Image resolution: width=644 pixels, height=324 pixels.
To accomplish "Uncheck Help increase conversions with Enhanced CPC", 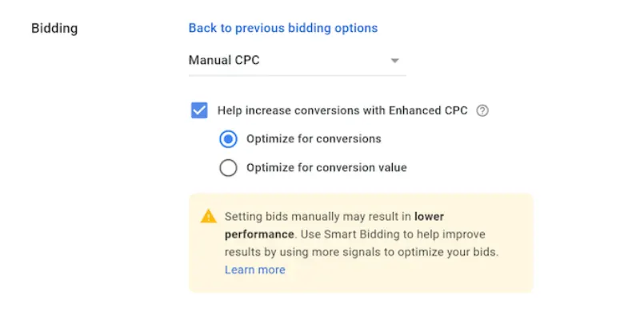I will click(199, 110).
